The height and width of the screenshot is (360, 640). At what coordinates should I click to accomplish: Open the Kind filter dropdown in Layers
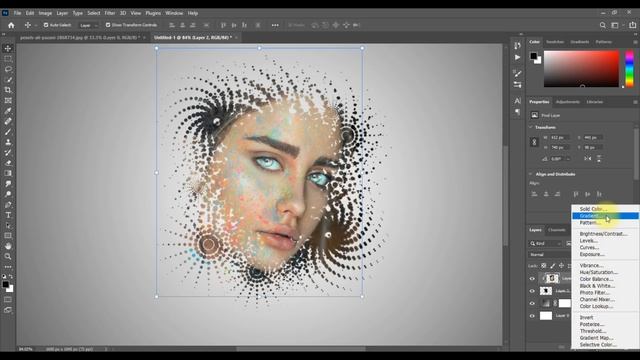[546, 243]
